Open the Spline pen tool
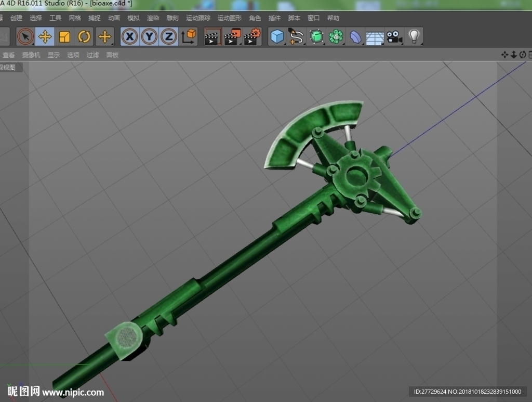This screenshot has width=532, height=402. (297, 37)
